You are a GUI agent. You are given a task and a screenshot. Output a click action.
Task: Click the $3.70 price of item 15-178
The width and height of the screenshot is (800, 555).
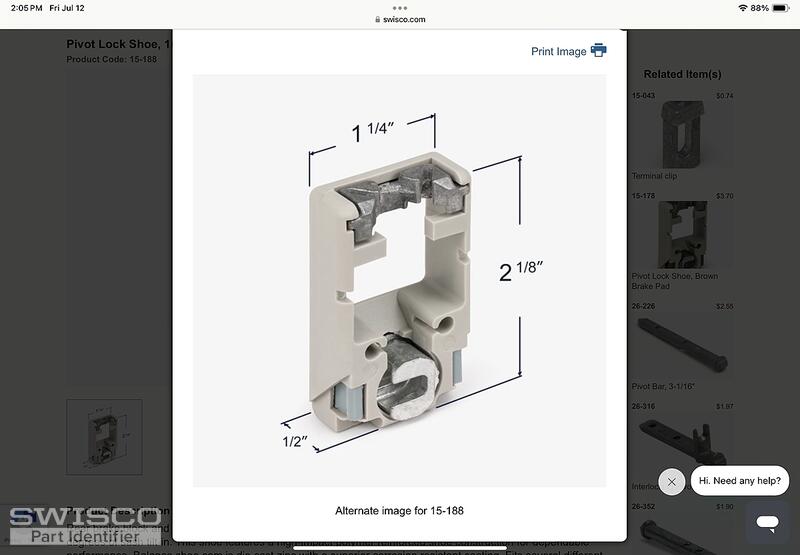pos(724,196)
